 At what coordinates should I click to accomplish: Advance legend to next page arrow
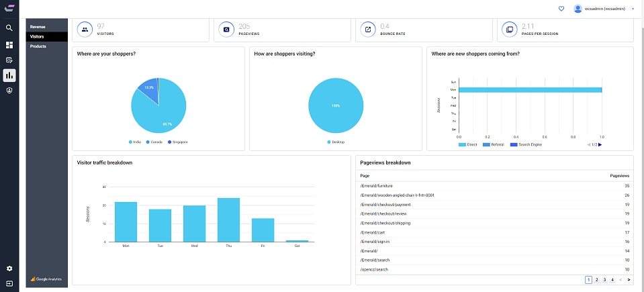600,144
